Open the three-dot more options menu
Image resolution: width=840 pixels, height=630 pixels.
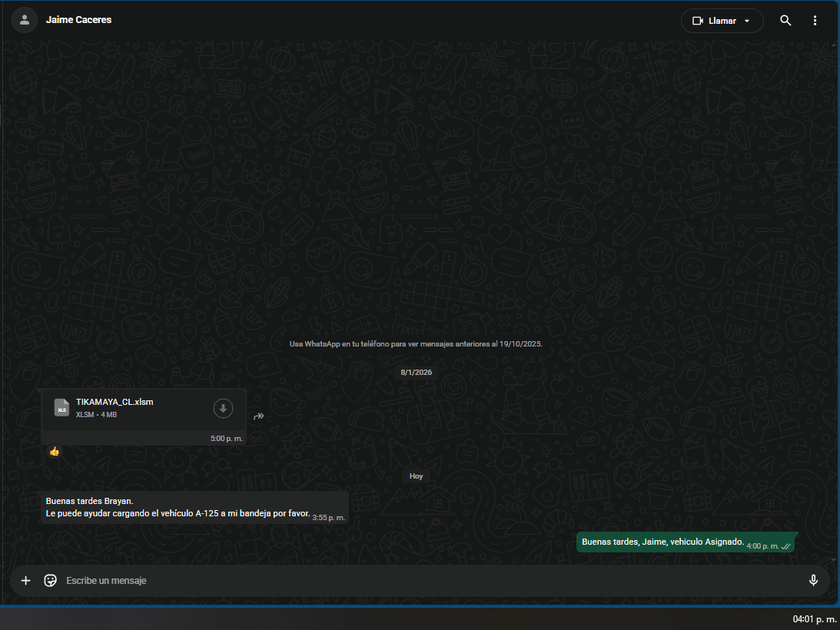tap(815, 21)
